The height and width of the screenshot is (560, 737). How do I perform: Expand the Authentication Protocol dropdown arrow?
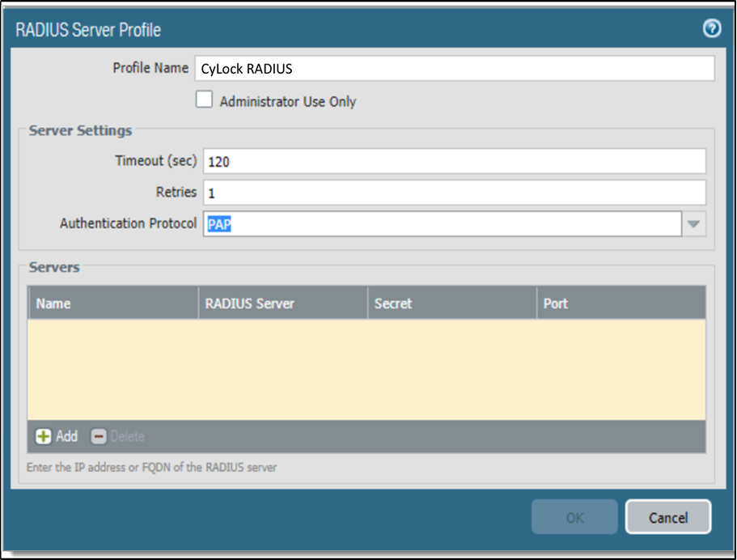click(693, 224)
